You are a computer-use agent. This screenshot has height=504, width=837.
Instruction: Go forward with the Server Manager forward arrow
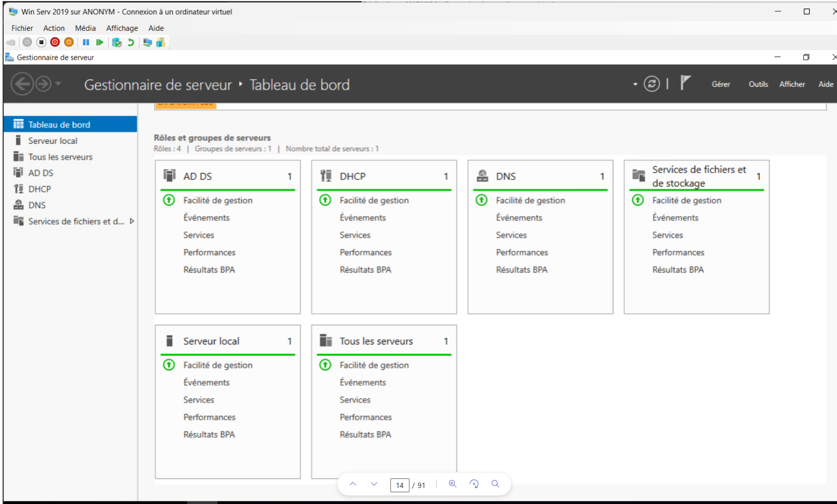(x=43, y=84)
